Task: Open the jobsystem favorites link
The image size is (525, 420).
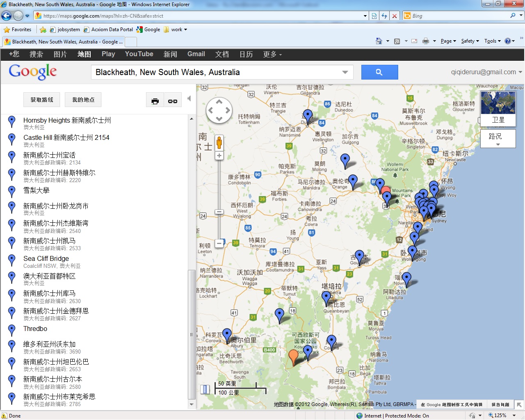Action: [65, 30]
